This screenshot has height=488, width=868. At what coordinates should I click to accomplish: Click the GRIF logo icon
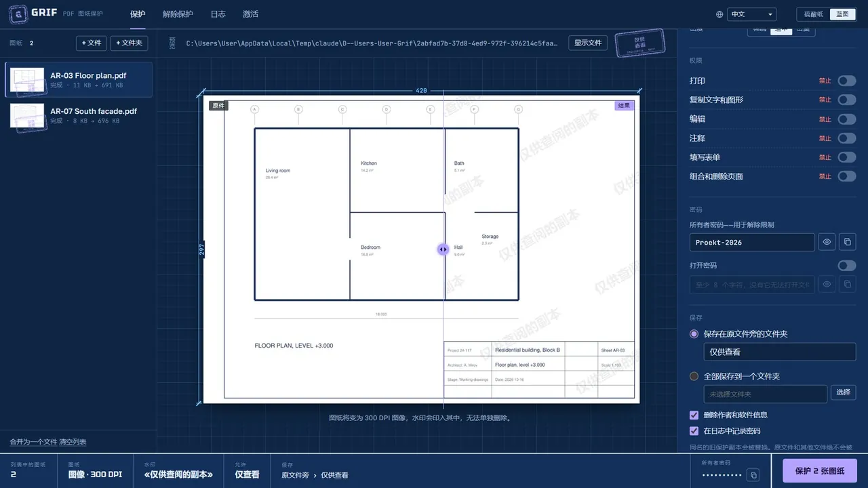(18, 14)
